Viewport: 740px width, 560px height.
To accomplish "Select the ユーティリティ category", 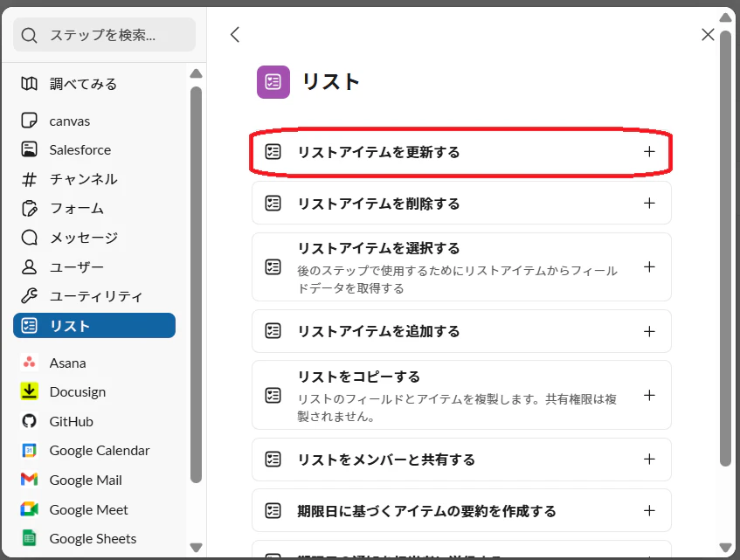I will 94,296.
